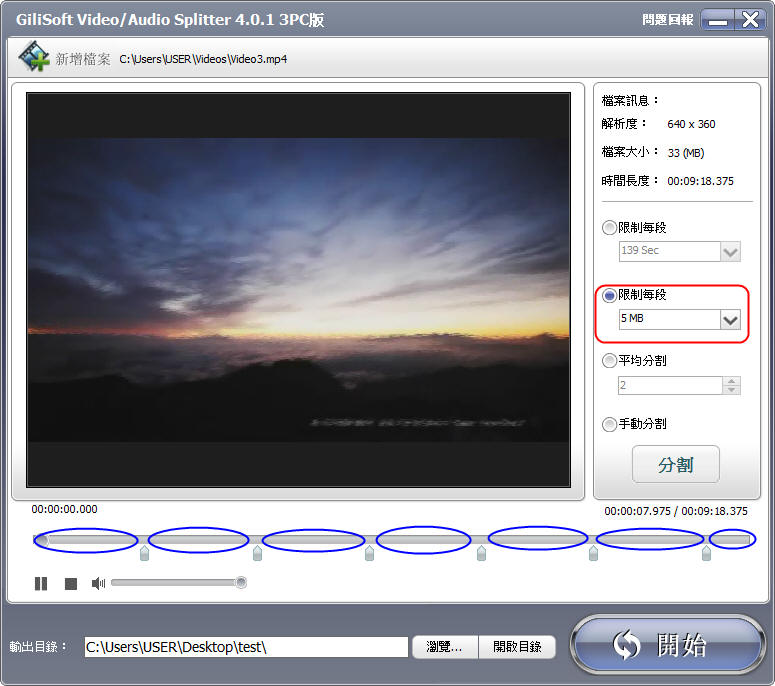Open the 問題回報 feedback link

[667, 20]
